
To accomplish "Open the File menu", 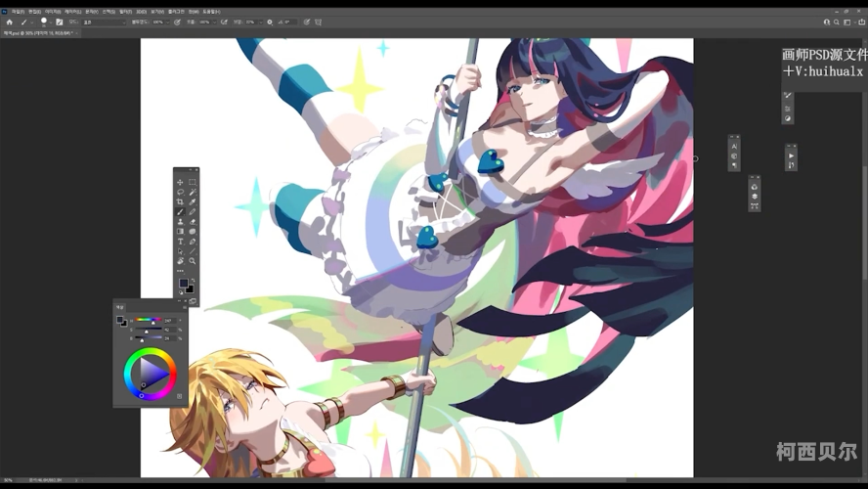I will 18,11.
